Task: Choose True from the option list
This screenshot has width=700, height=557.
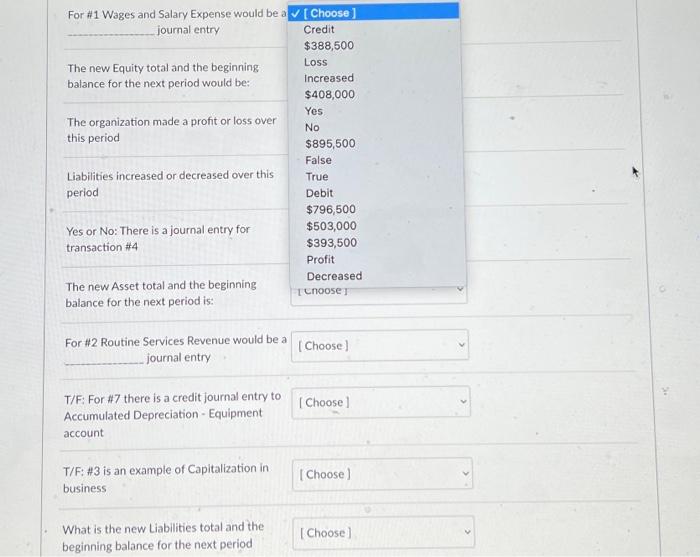Action: (317, 177)
